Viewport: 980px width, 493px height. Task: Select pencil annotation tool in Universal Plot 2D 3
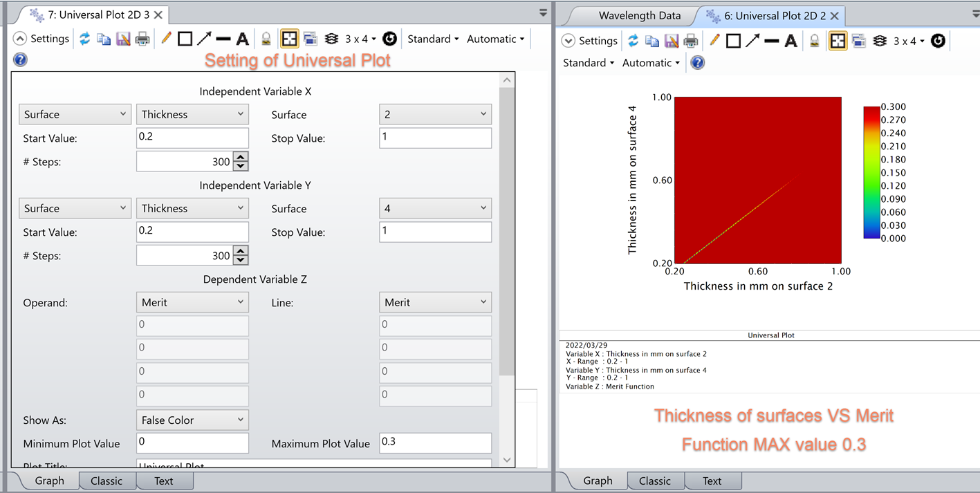pos(166,39)
